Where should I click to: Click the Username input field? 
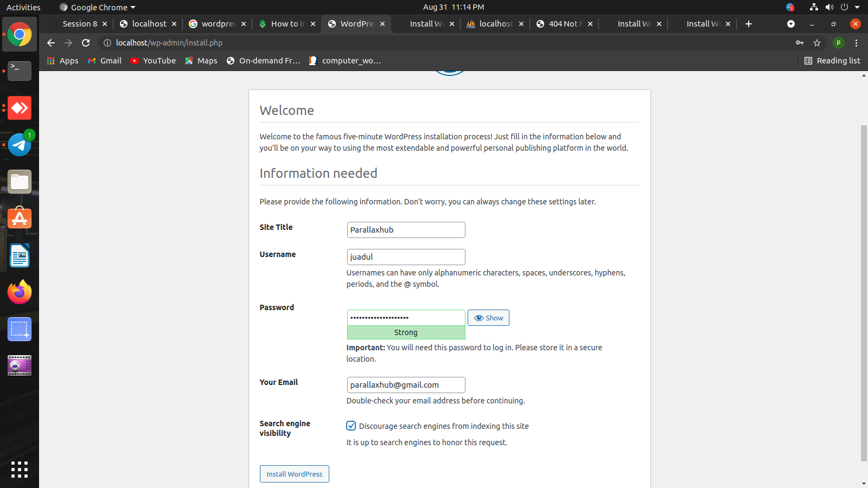[406, 257]
